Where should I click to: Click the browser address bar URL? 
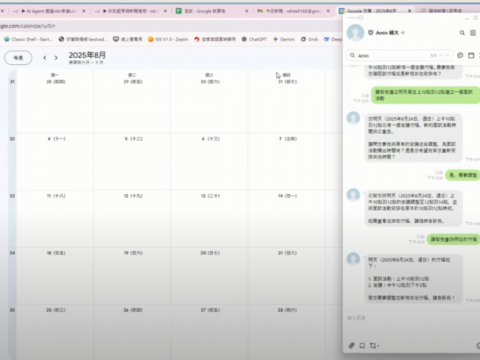click(28, 26)
